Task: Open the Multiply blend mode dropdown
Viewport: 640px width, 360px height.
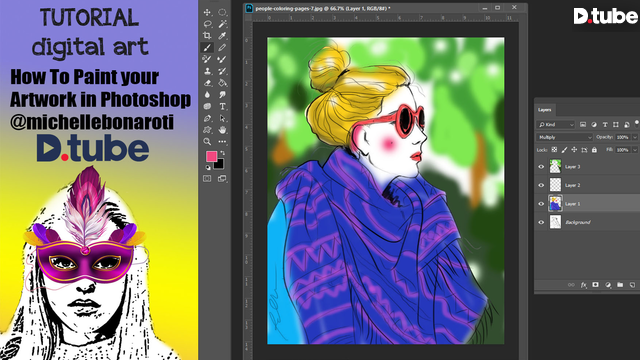Action: click(564, 137)
